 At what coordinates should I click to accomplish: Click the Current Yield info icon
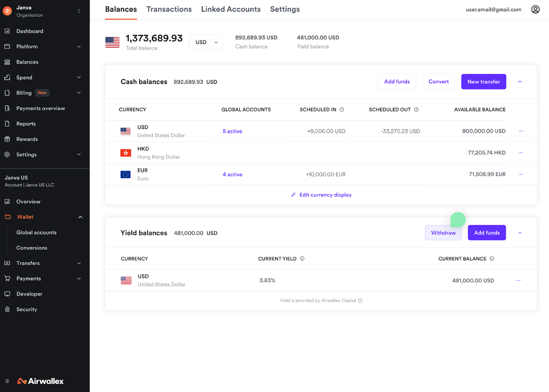pyautogui.click(x=302, y=259)
